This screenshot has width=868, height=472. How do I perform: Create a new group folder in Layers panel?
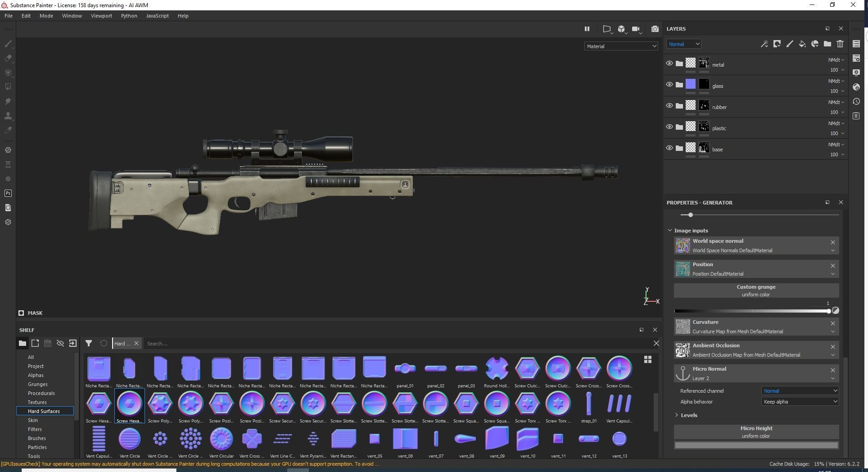(827, 44)
